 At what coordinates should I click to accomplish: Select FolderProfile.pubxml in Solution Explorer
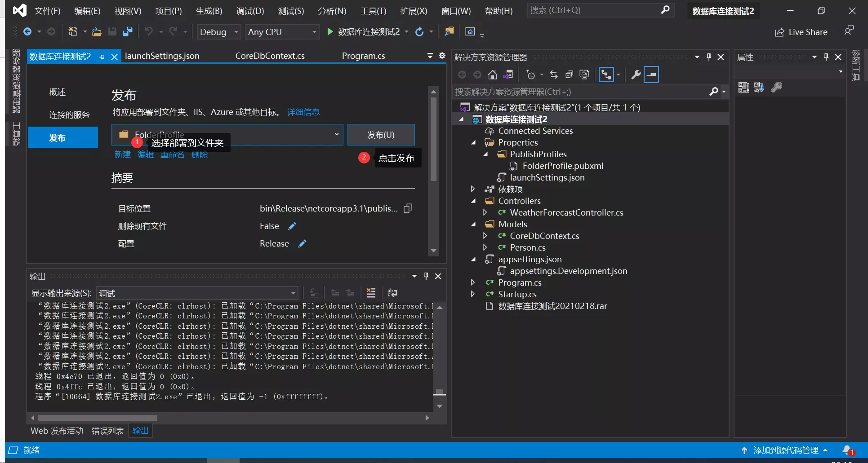coord(563,166)
